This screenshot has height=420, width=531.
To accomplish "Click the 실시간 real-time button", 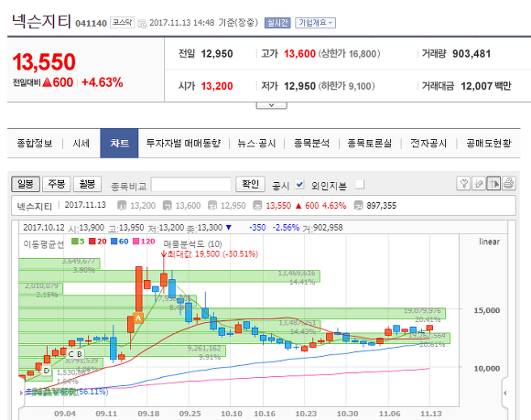I will [277, 23].
